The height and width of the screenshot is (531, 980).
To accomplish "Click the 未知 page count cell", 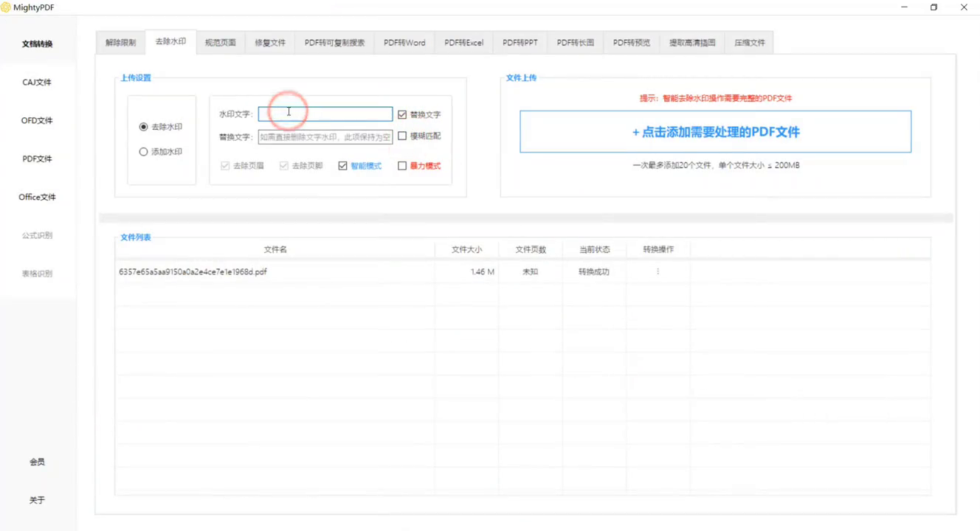I will 531,272.
